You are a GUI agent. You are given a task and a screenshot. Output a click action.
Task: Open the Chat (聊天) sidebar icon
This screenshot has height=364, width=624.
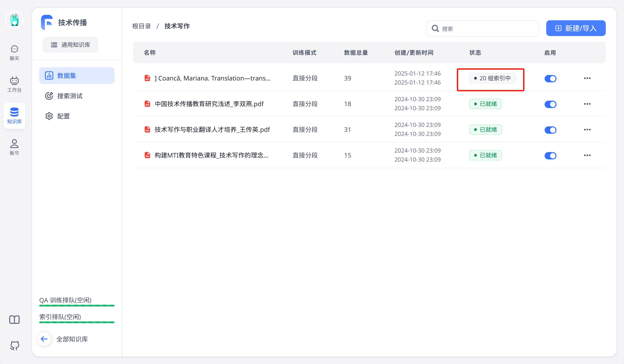tap(14, 53)
